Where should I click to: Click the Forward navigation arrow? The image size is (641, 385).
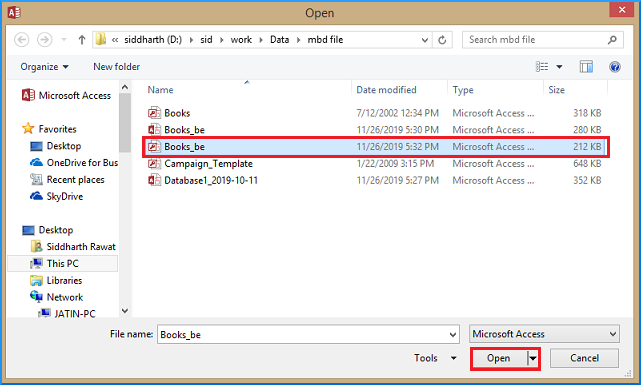tap(45, 40)
